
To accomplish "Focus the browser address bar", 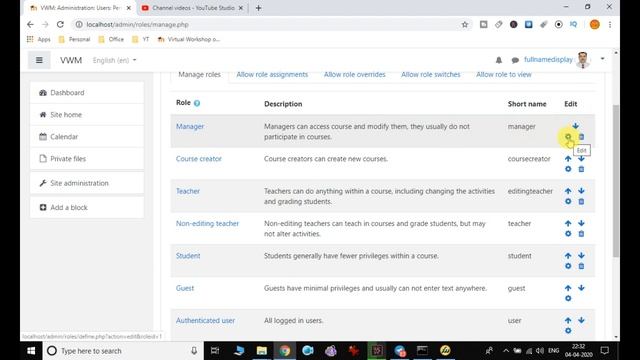I will coord(269,24).
